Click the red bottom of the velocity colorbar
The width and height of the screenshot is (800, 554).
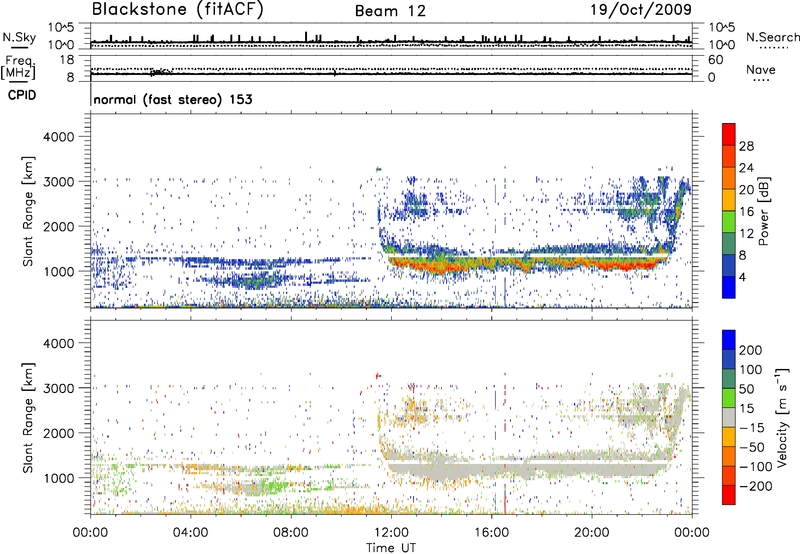point(729,495)
